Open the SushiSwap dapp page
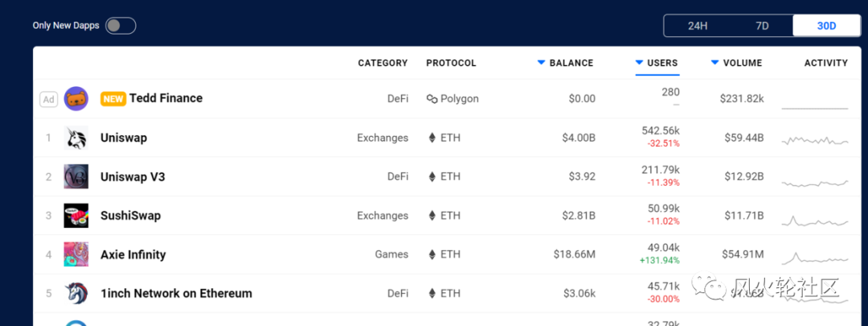 [x=131, y=216]
